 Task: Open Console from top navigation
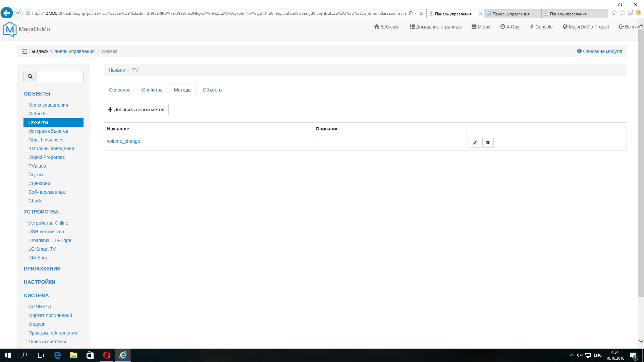click(541, 27)
